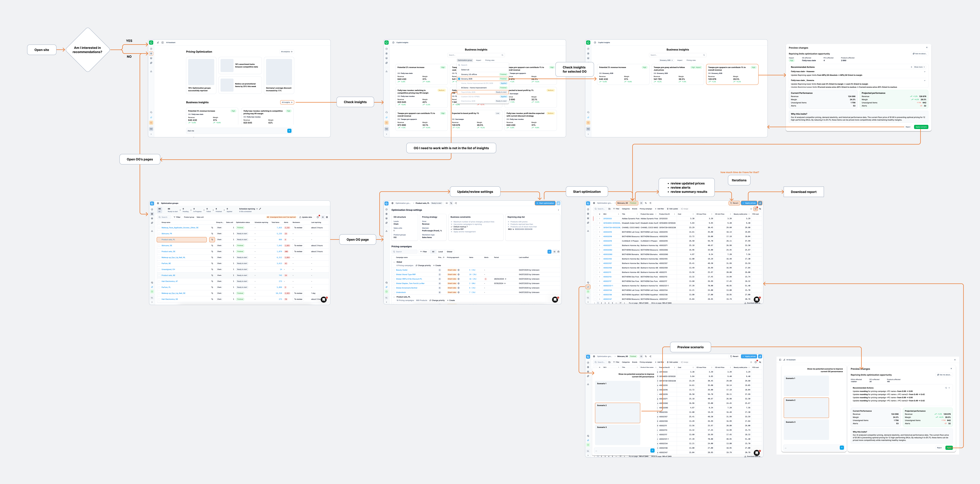Screen dimensions: 980x484
Task: Switch Pricing campaigns to calendar view
Action: (558, 252)
